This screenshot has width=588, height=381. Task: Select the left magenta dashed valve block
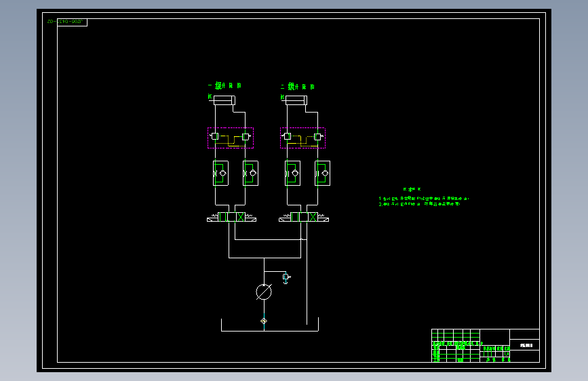click(231, 138)
